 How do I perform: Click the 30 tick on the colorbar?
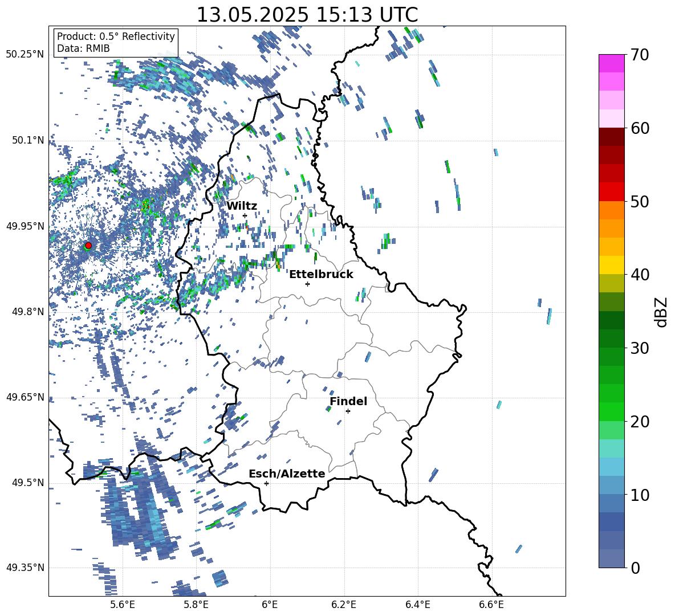coord(640,348)
